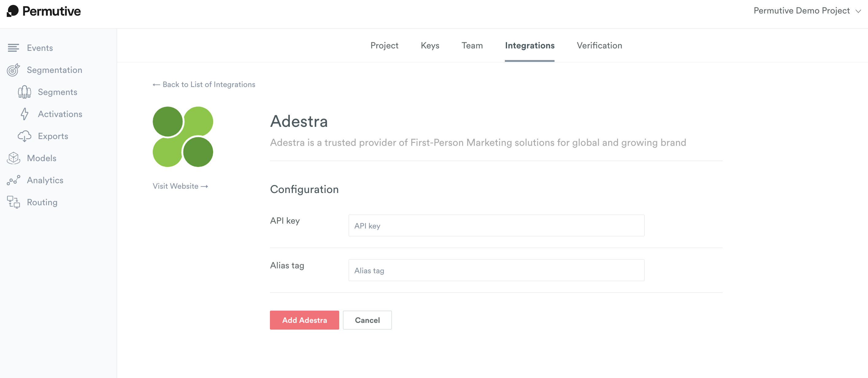Click the Cancel button

[367, 320]
